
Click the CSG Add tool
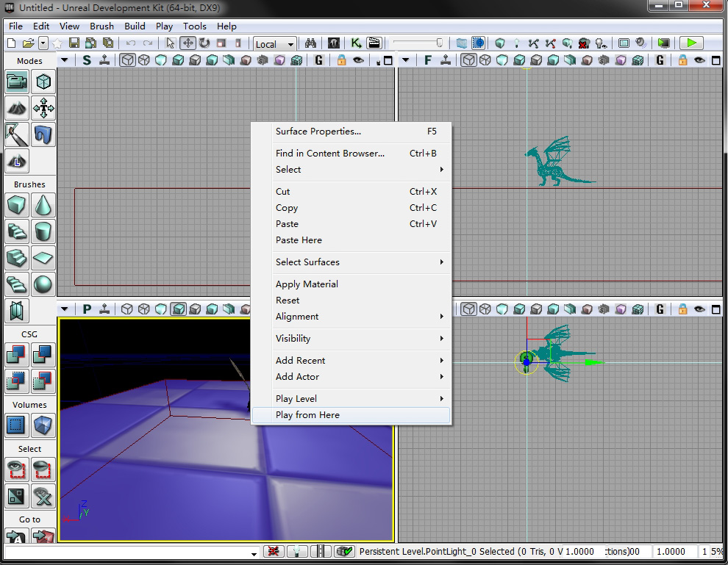tap(17, 355)
